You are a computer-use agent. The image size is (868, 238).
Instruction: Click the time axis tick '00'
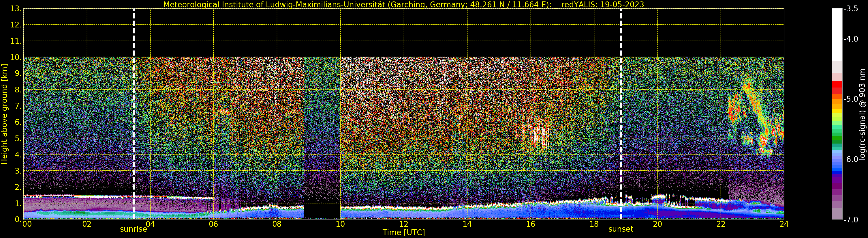(27, 224)
